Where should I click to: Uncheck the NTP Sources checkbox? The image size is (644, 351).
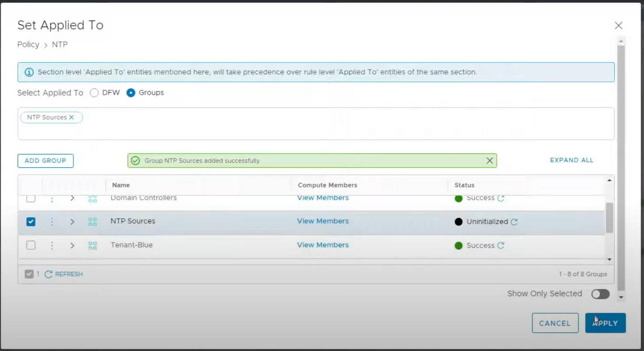coord(31,222)
